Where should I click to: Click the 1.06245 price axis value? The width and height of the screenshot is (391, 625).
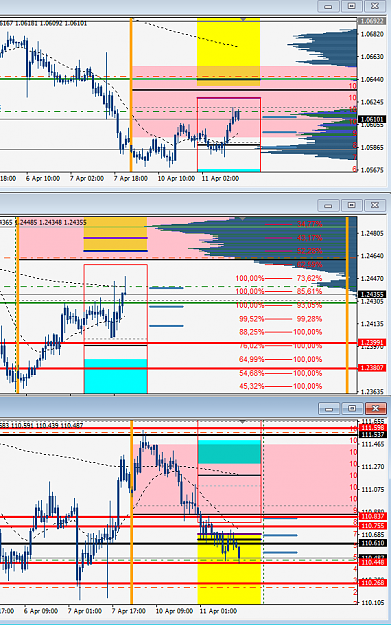tap(372, 102)
